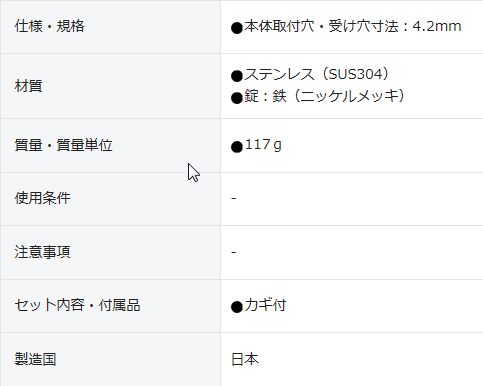Image resolution: width=483 pixels, height=386 pixels.
Task: Click the 質量・質量単位 label
Action: click(x=63, y=145)
